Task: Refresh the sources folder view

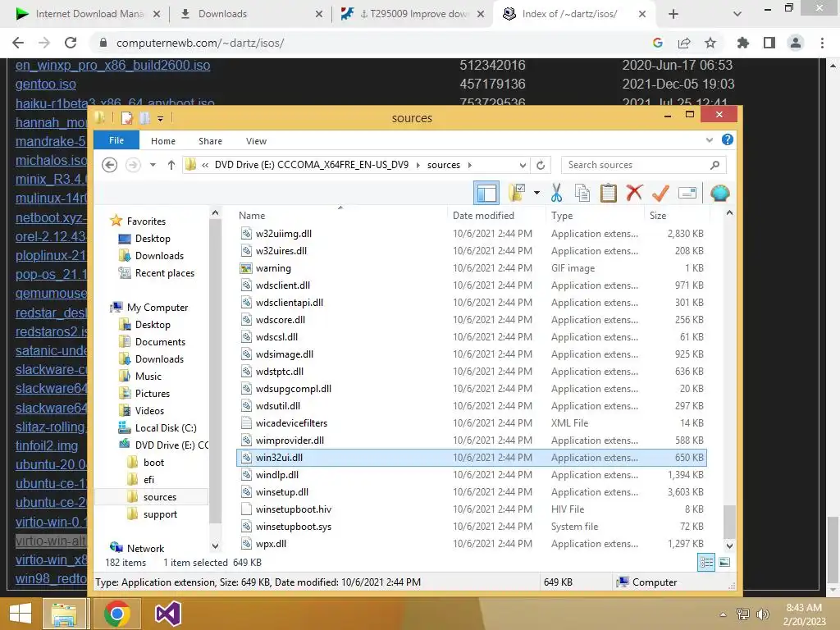Action: [541, 165]
